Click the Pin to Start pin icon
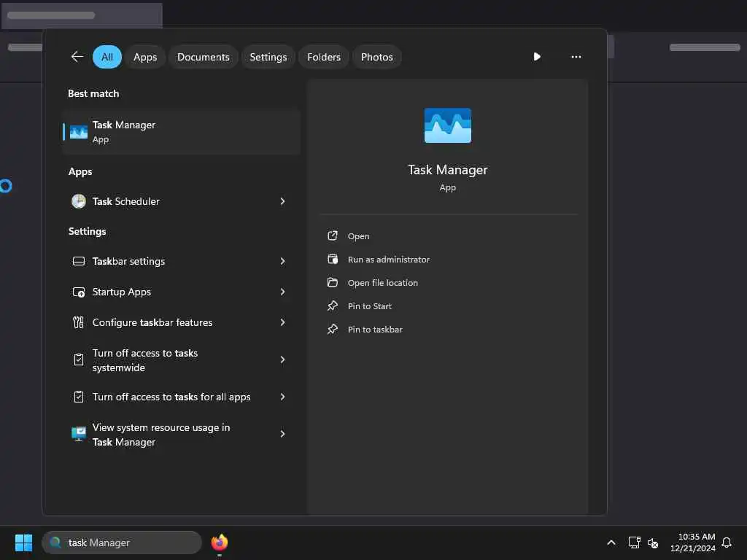Viewport: 747px width, 560px height. tap(333, 306)
